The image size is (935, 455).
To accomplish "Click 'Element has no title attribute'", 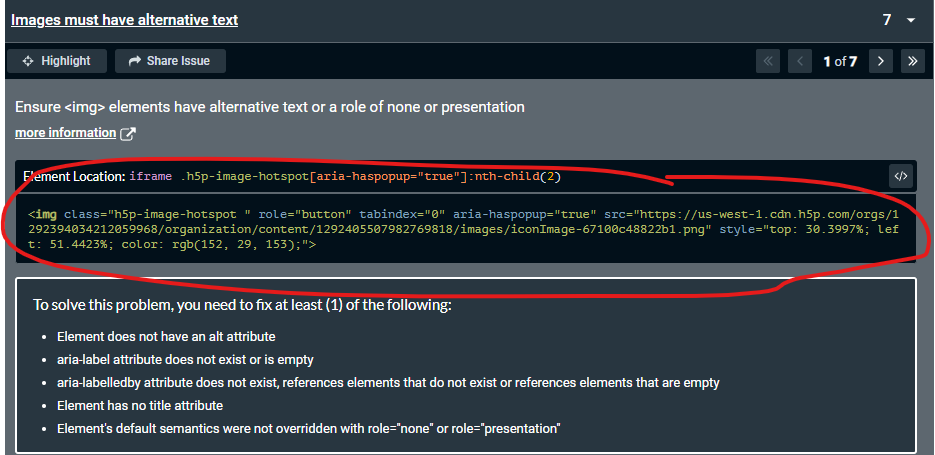I will pos(140,406).
